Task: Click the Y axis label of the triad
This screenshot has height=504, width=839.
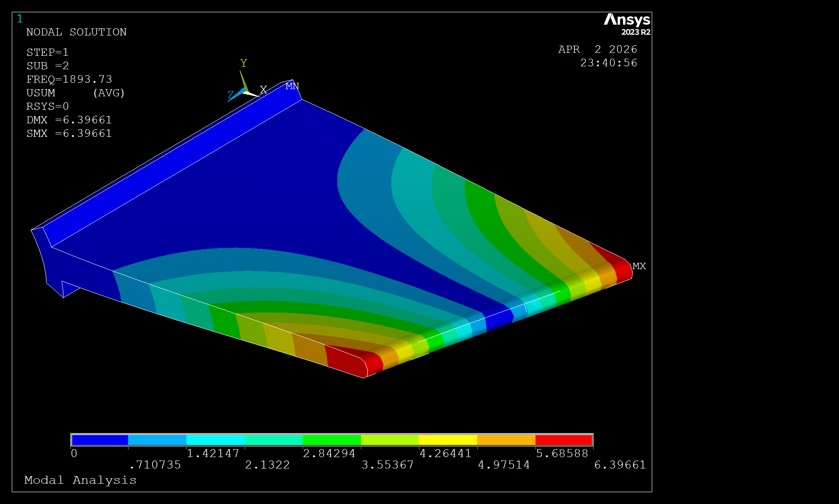Action: (243, 63)
